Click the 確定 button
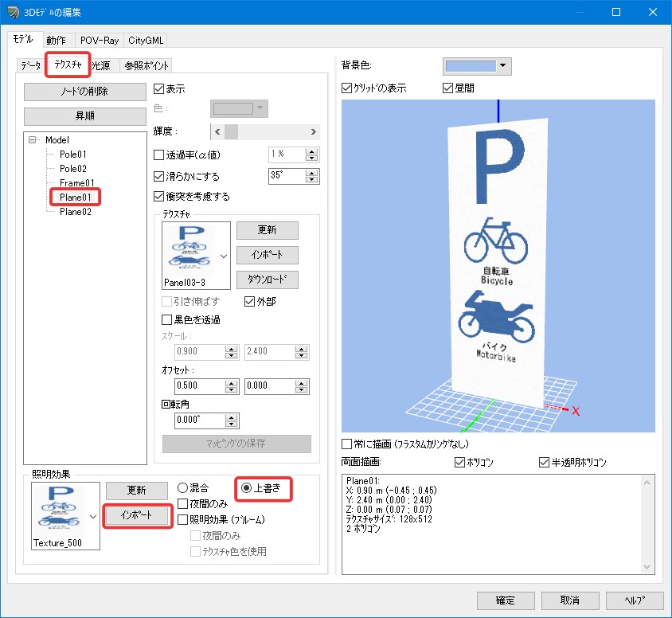This screenshot has width=672, height=618. [506, 600]
